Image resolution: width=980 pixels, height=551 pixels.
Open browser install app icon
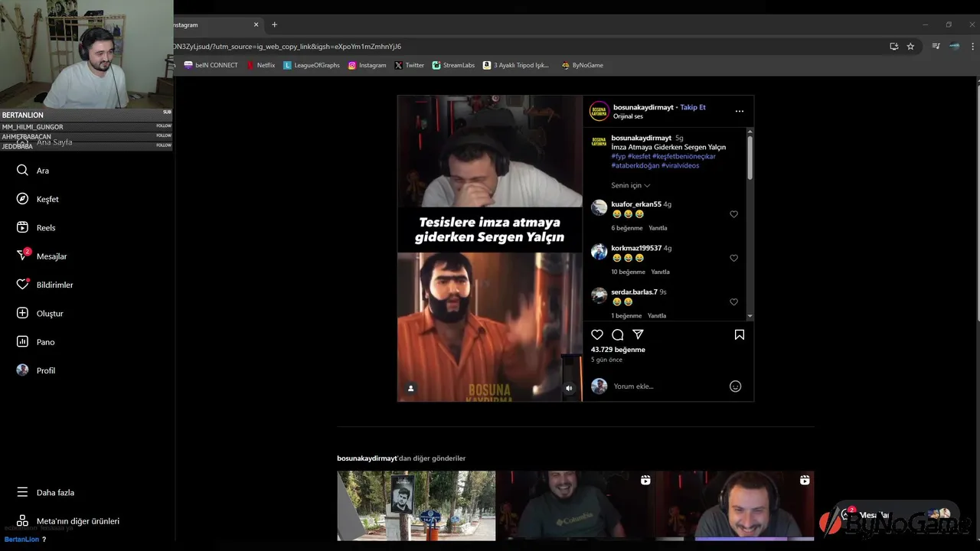[893, 46]
